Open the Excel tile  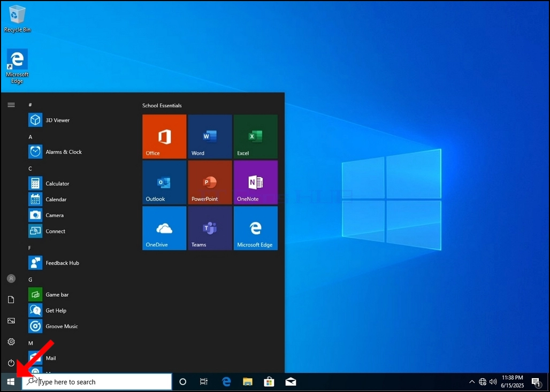(x=256, y=137)
